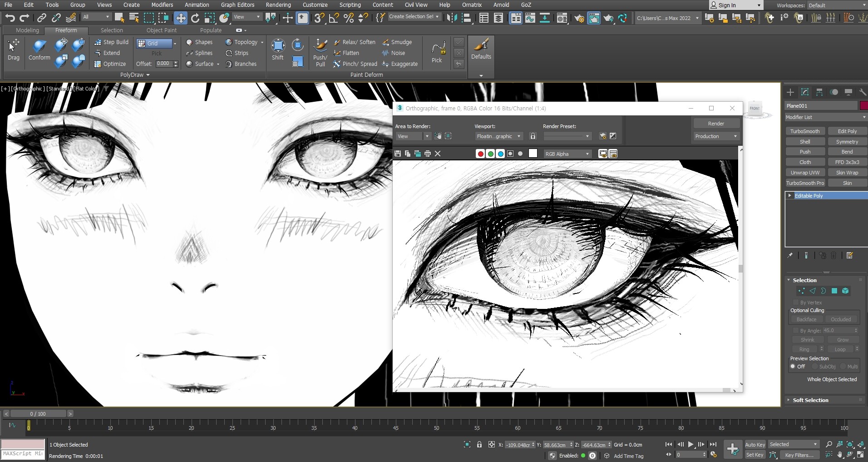
Task: Click the Render button
Action: click(x=716, y=124)
